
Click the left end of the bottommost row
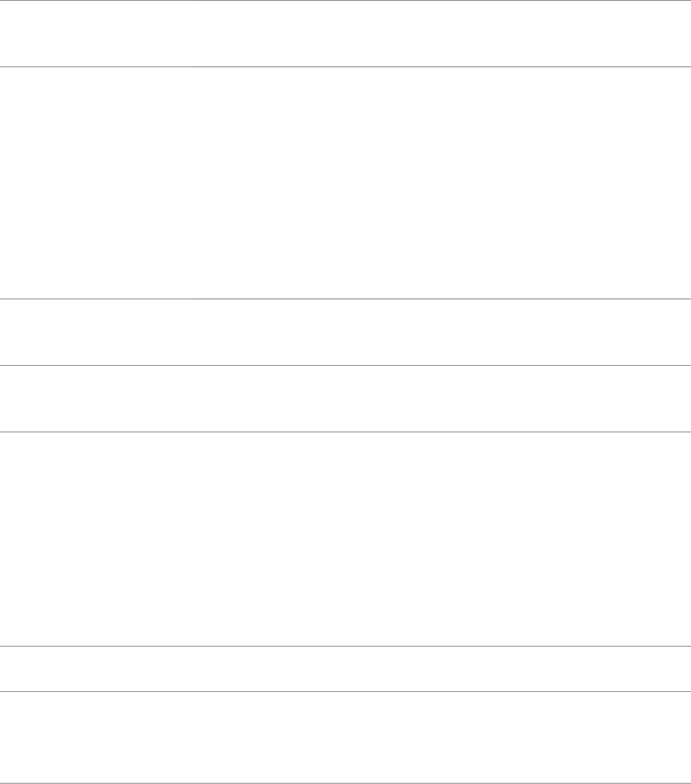(x=13, y=737)
